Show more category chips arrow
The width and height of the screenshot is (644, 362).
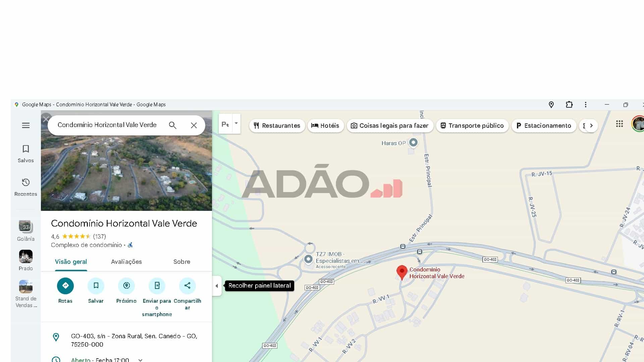pos(591,126)
